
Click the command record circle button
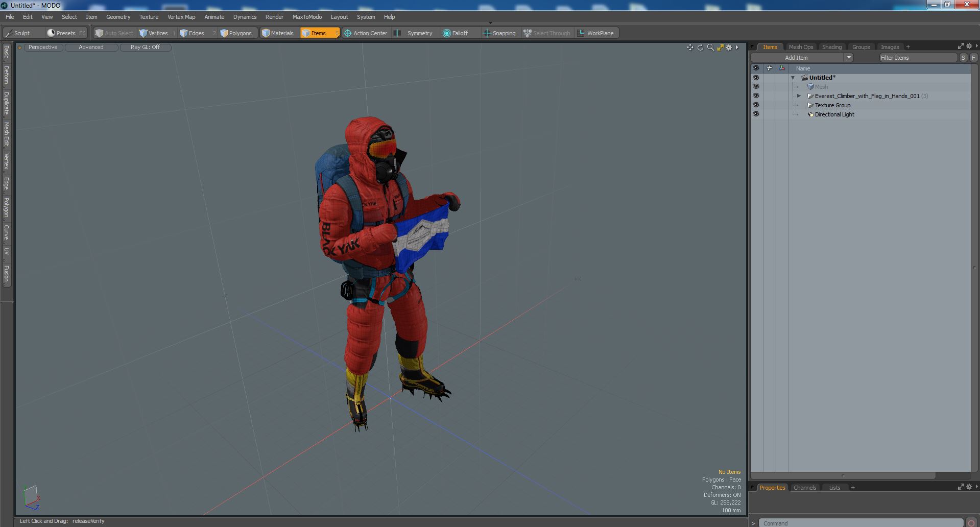(971, 522)
